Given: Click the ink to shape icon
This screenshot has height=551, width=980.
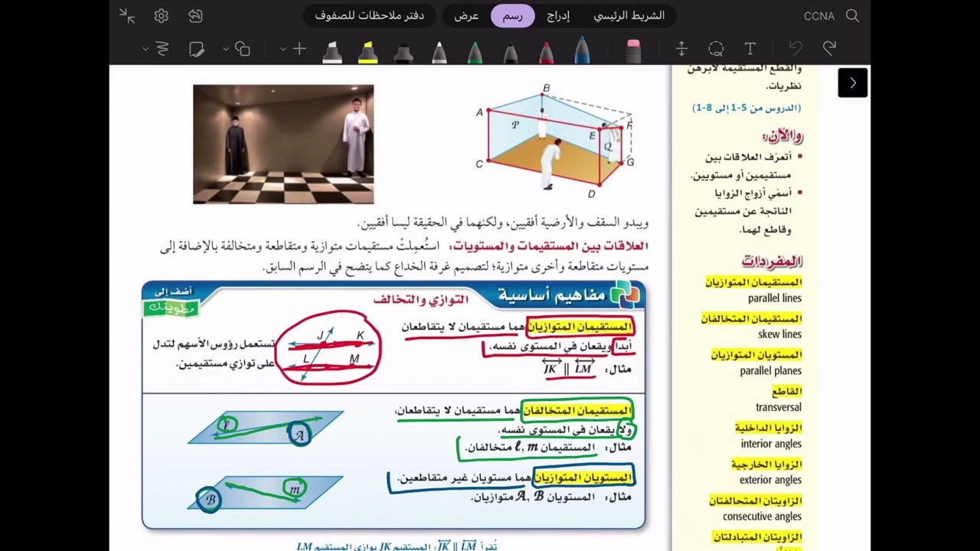Looking at the screenshot, I should point(196,49).
